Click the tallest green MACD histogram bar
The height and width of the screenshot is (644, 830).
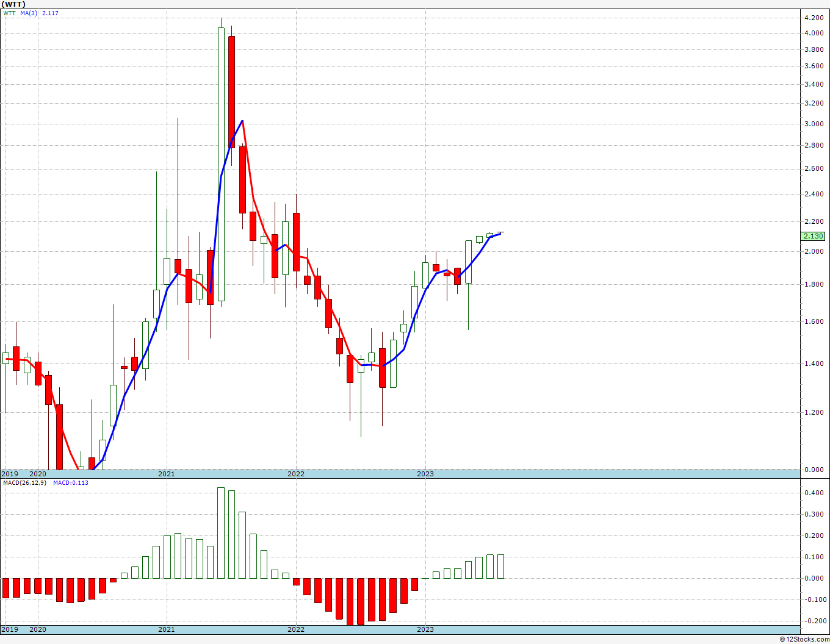click(221, 533)
